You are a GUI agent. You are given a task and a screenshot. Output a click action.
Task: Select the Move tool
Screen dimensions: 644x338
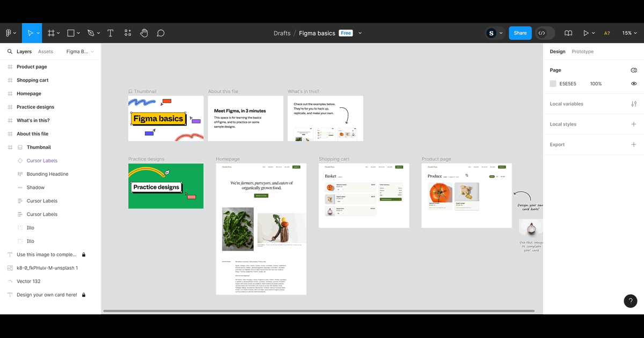click(30, 33)
